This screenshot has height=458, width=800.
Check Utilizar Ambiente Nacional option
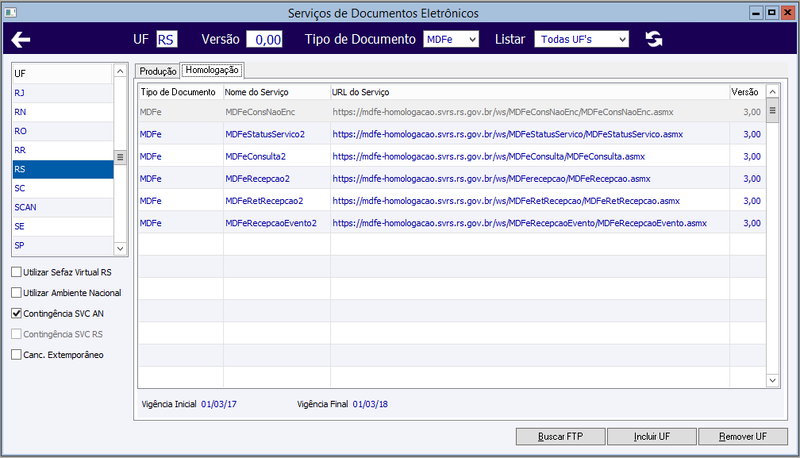click(16, 292)
